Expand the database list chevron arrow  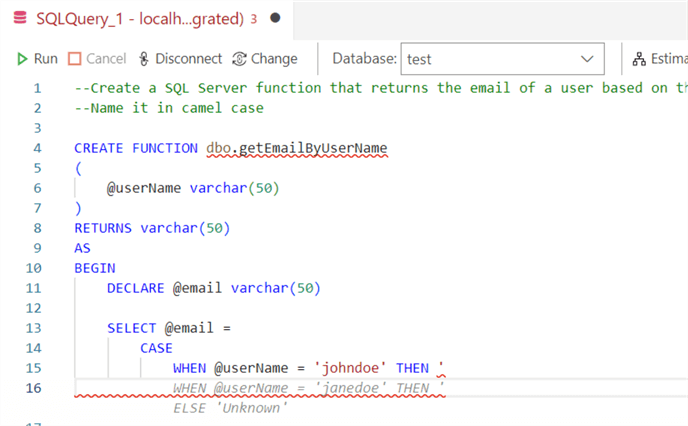point(587,59)
